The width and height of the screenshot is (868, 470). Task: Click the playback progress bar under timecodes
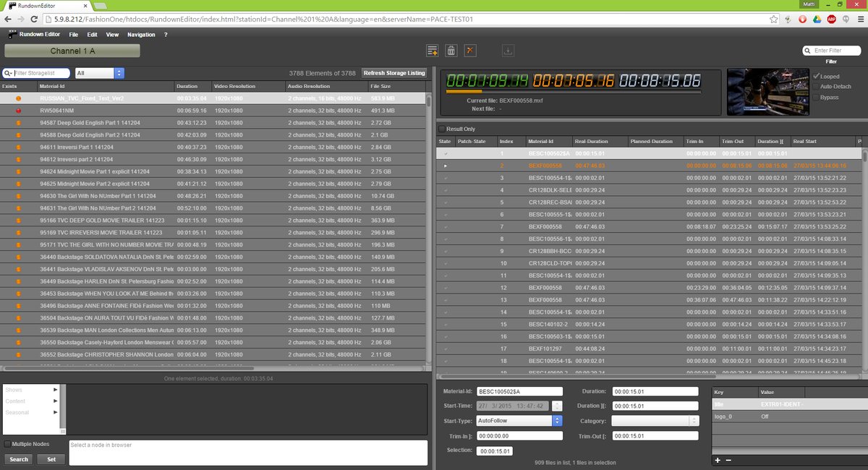pyautogui.click(x=573, y=91)
